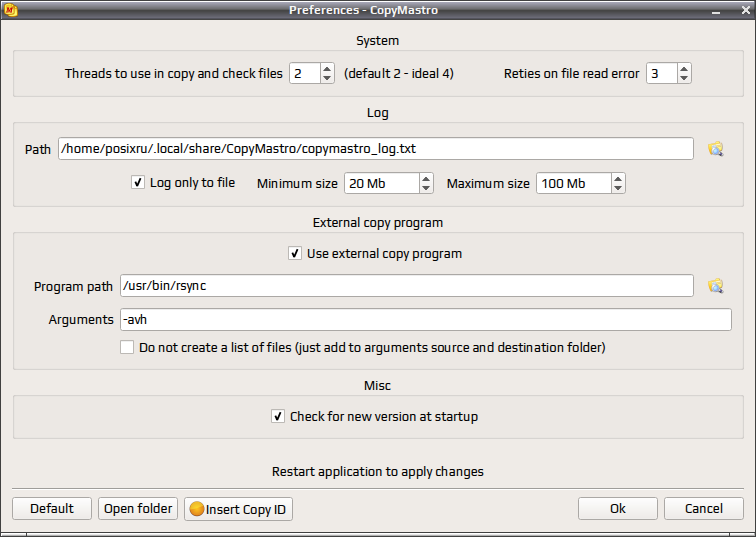Viewport: 756px width, 537px height.
Task: Click the 'Reties on file read error' label
Action: [x=571, y=73]
